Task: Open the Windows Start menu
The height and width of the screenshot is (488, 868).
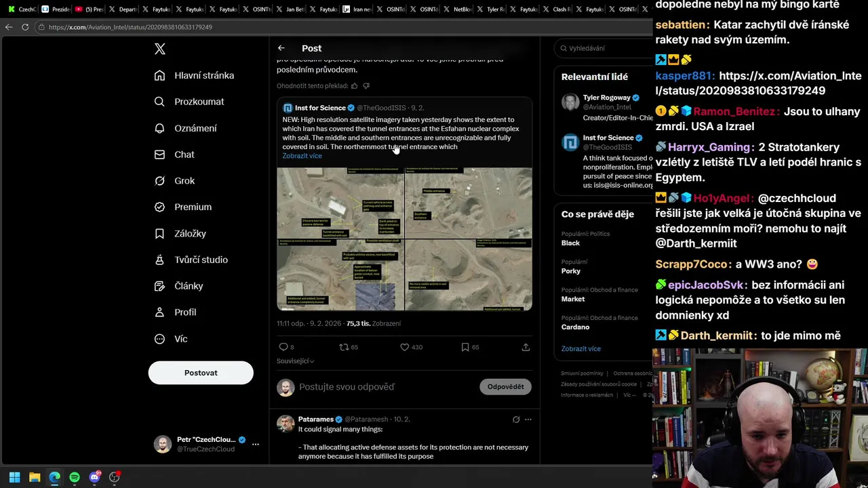Action: coord(14,477)
